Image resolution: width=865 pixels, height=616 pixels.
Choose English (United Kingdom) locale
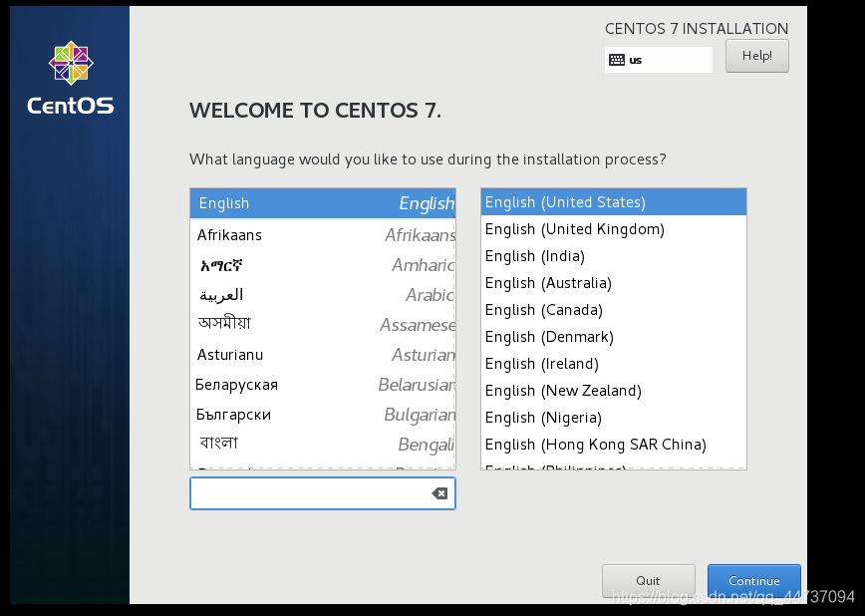pos(614,229)
